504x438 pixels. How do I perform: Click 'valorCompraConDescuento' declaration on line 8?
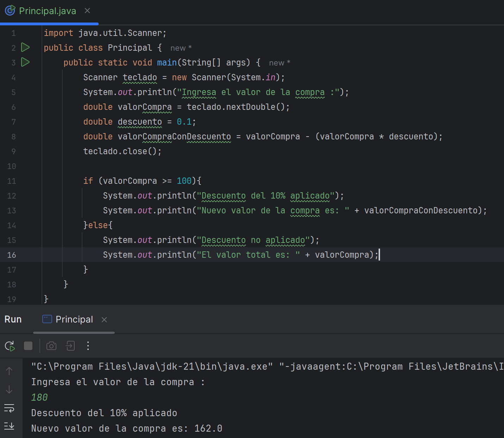pos(174,136)
